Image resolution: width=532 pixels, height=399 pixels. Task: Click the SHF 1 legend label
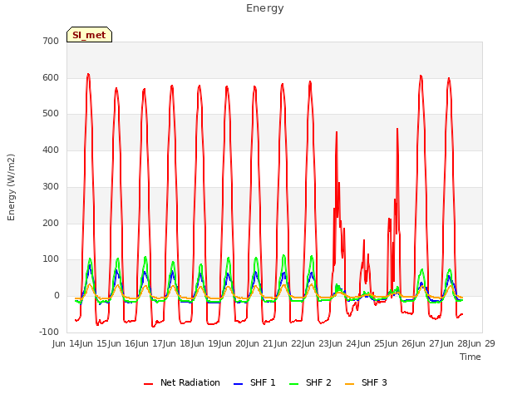263,382
